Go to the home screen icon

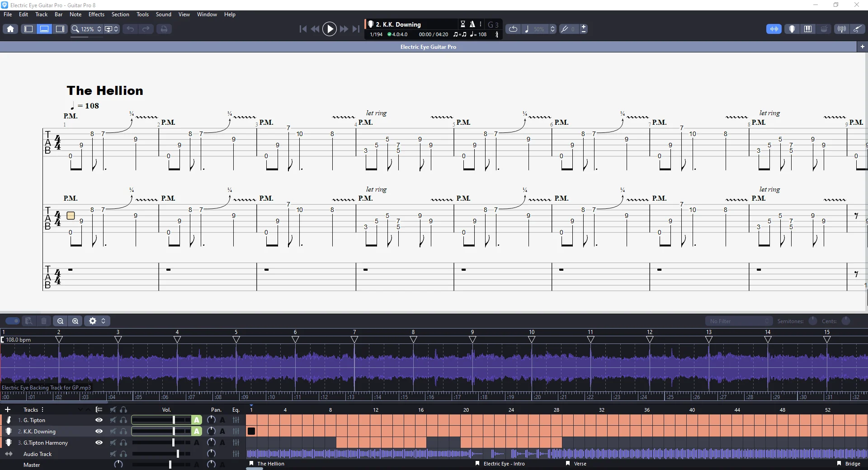[x=10, y=29]
